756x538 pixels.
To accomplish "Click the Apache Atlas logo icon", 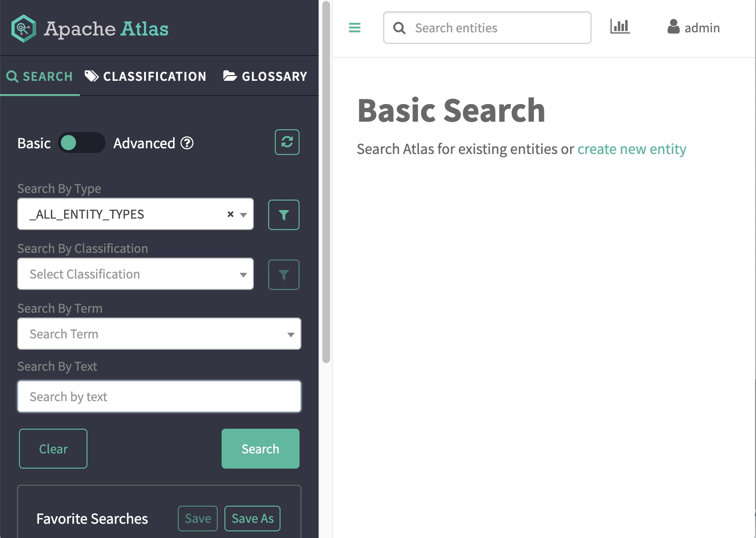I will tap(23, 29).
